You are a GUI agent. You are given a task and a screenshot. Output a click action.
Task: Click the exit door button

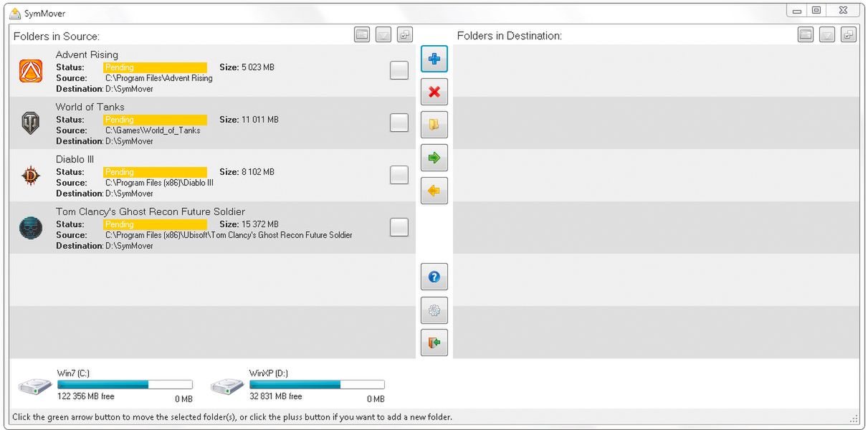(434, 343)
